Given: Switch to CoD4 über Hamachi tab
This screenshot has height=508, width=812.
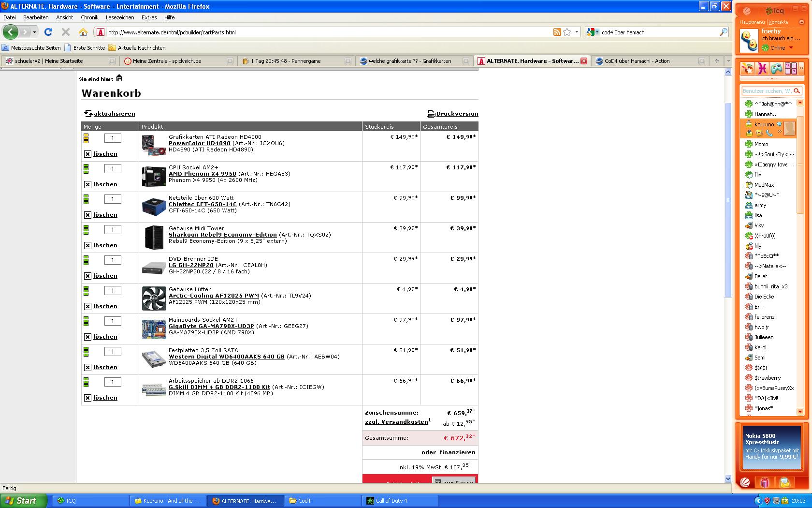Looking at the screenshot, I should tap(650, 61).
